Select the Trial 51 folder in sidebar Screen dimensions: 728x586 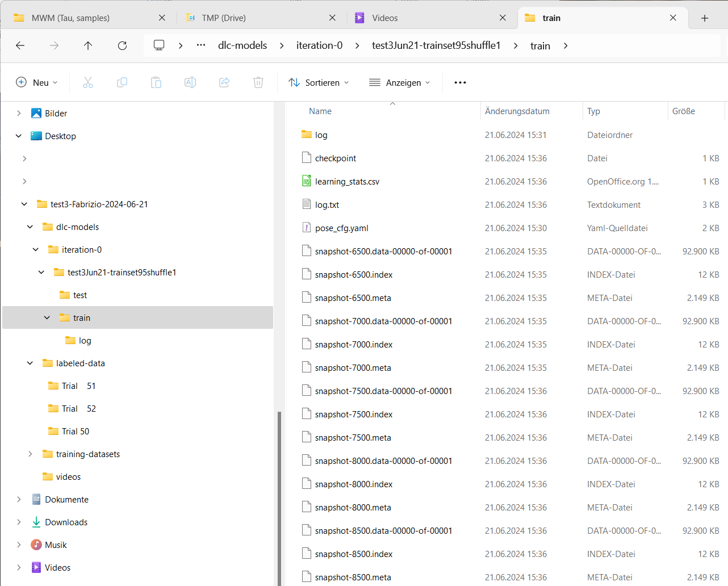point(79,386)
